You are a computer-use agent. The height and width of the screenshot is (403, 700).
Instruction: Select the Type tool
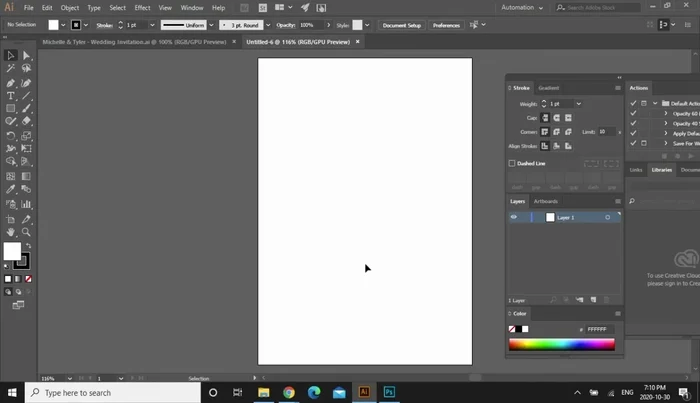[x=11, y=96]
